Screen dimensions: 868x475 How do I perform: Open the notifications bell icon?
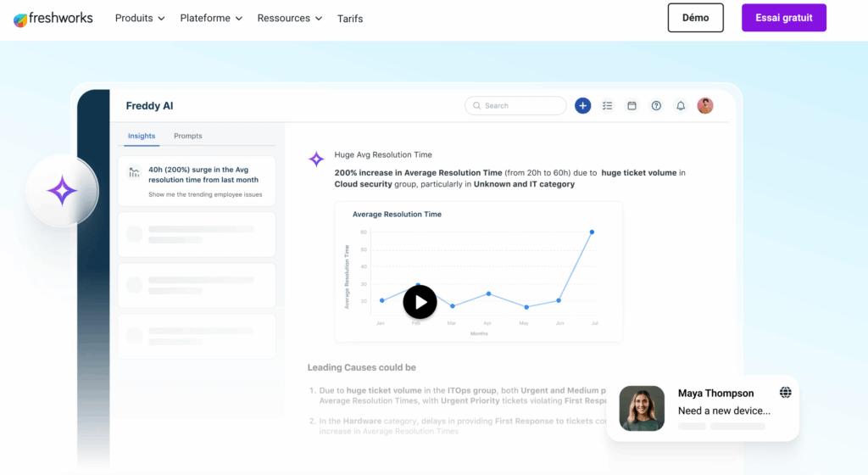point(681,106)
